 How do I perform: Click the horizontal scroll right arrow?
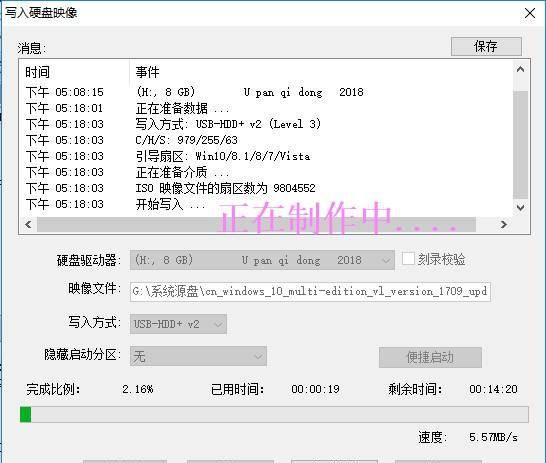click(504, 225)
